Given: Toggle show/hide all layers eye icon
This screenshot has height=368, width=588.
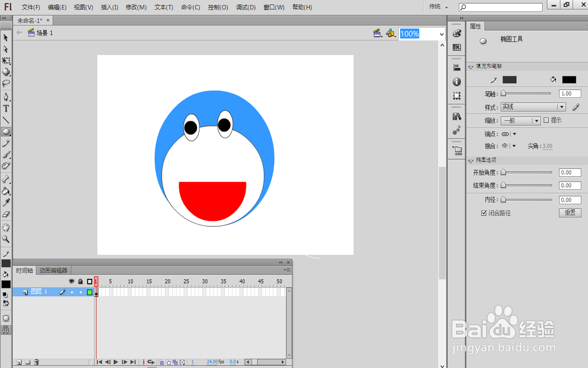Looking at the screenshot, I should 72,281.
